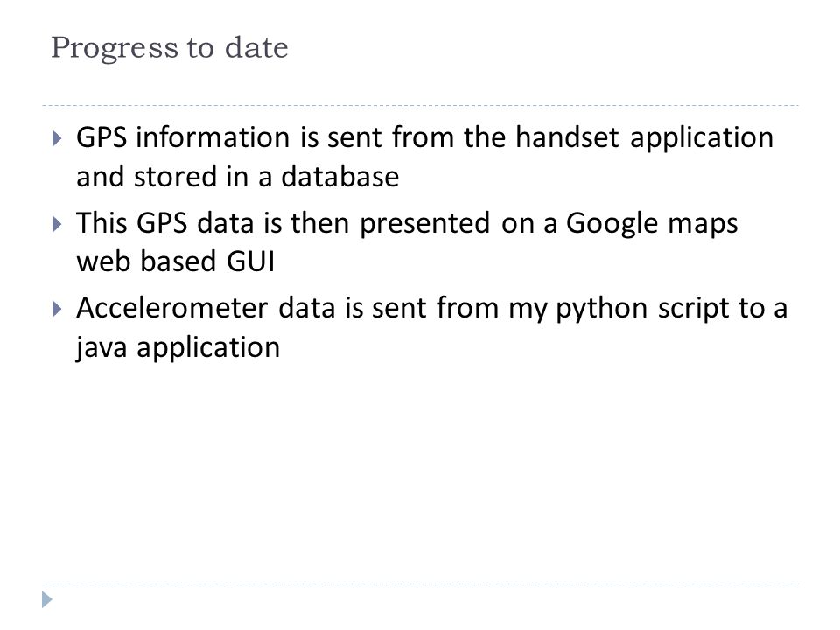Click the dashed line below the title
This screenshot has width=840, height=630.
point(421,106)
